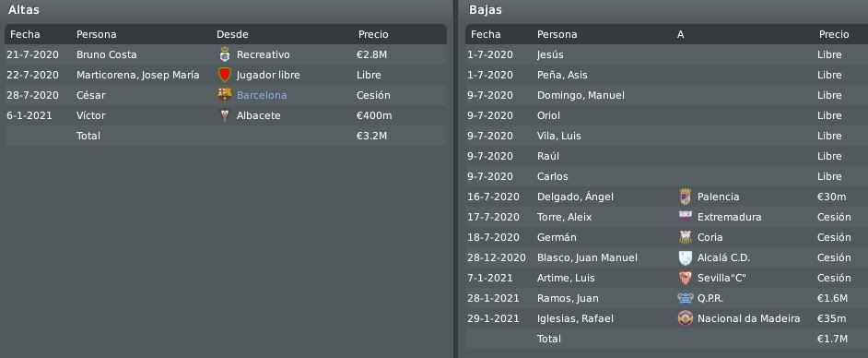Click the Albacete club crest icon

[224, 115]
